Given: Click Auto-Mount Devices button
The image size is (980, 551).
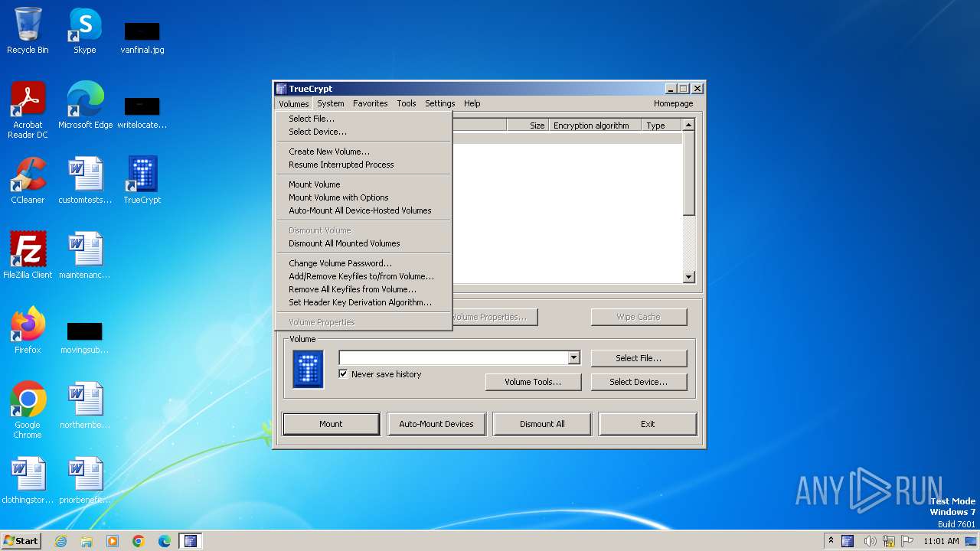Looking at the screenshot, I should click(x=436, y=424).
